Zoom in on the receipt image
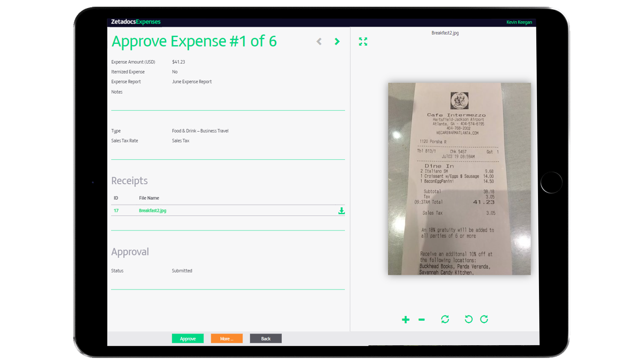Image resolution: width=644 pixels, height=362 pixels. (406, 319)
